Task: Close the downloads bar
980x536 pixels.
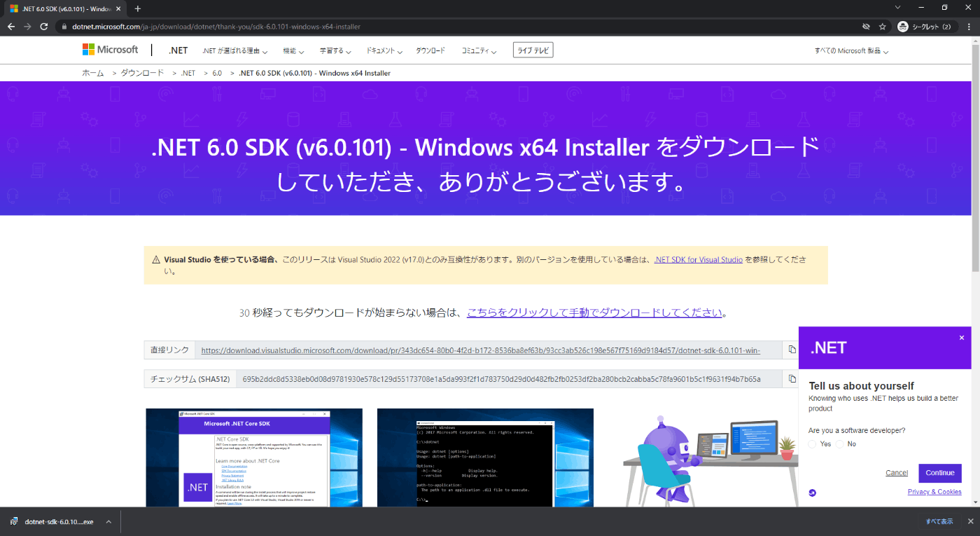Action: 969,521
